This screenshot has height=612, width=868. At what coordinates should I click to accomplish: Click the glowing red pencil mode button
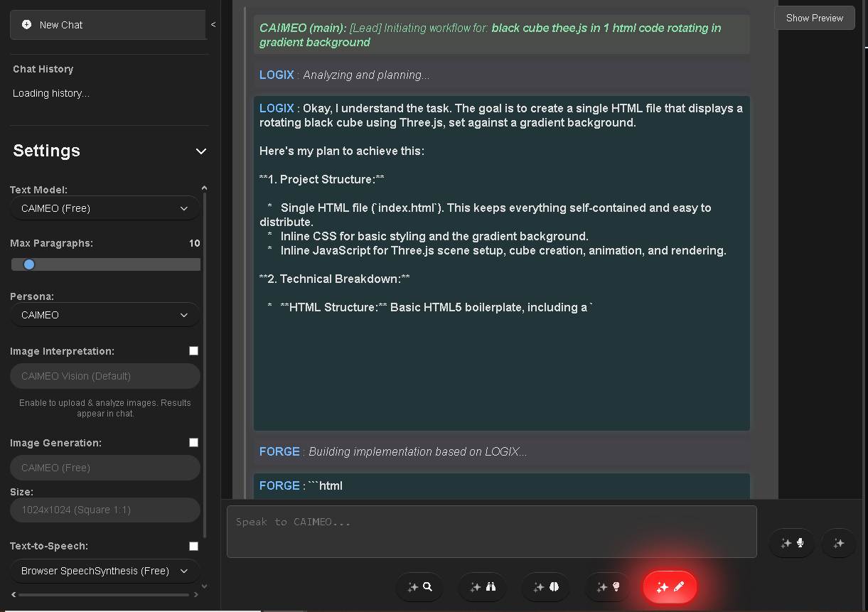click(670, 587)
